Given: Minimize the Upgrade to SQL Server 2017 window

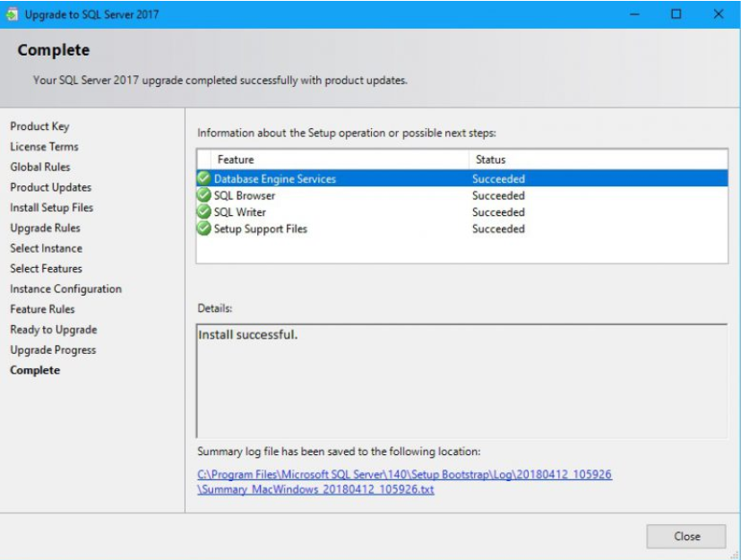Looking at the screenshot, I should click(x=634, y=14).
